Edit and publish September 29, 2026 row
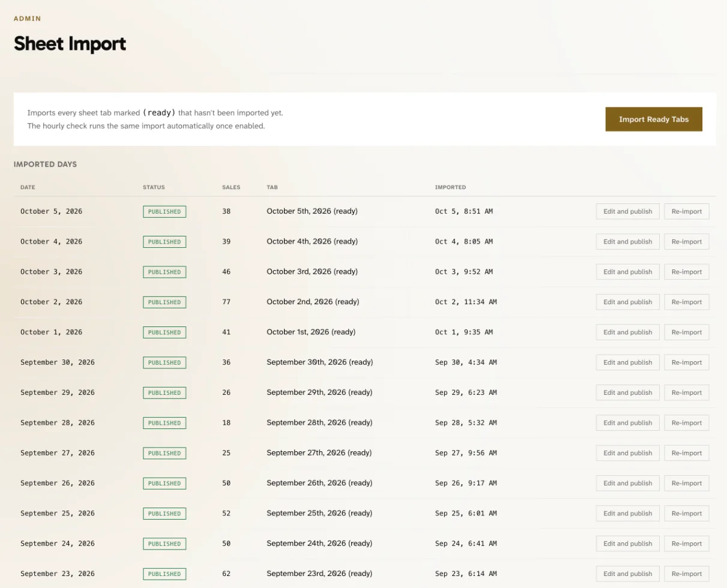The width and height of the screenshot is (727, 588). (x=627, y=392)
